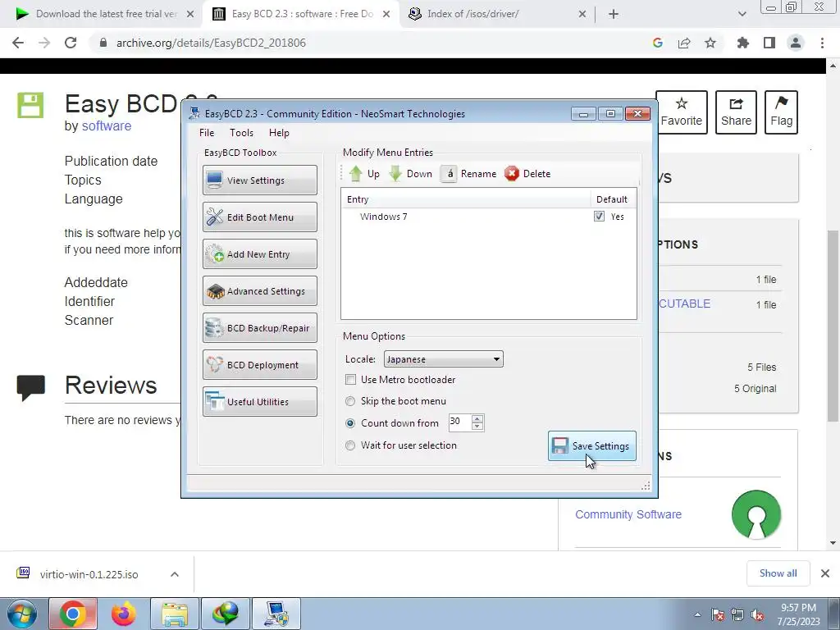Click Show all downloads
Image resolution: width=840 pixels, height=630 pixels.
coord(778,573)
